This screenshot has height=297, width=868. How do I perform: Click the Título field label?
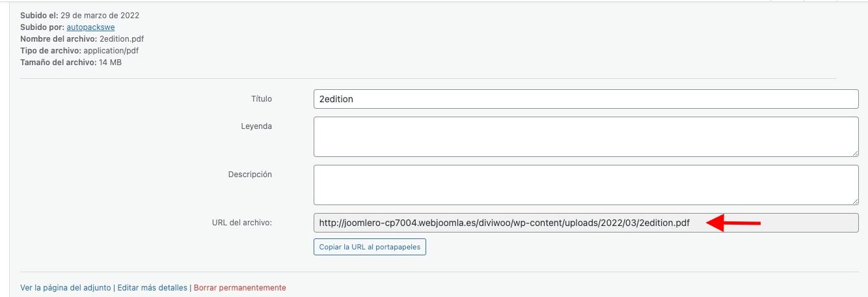pos(261,99)
